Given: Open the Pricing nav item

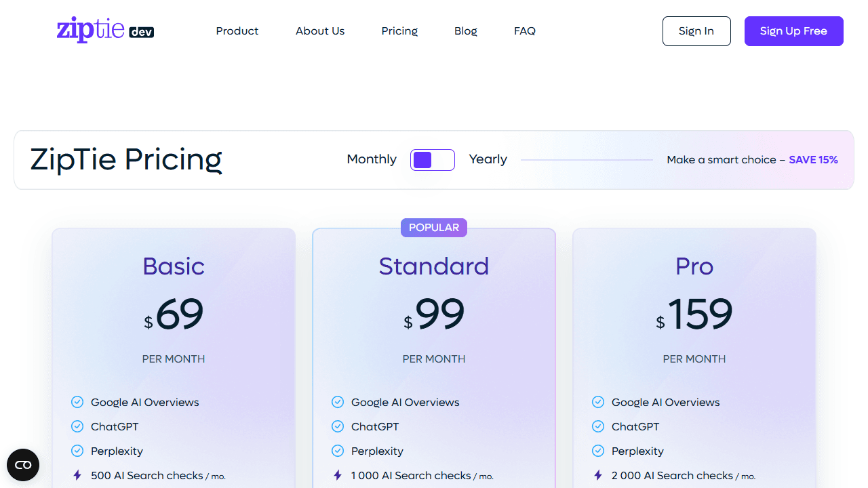Looking at the screenshot, I should pos(399,31).
